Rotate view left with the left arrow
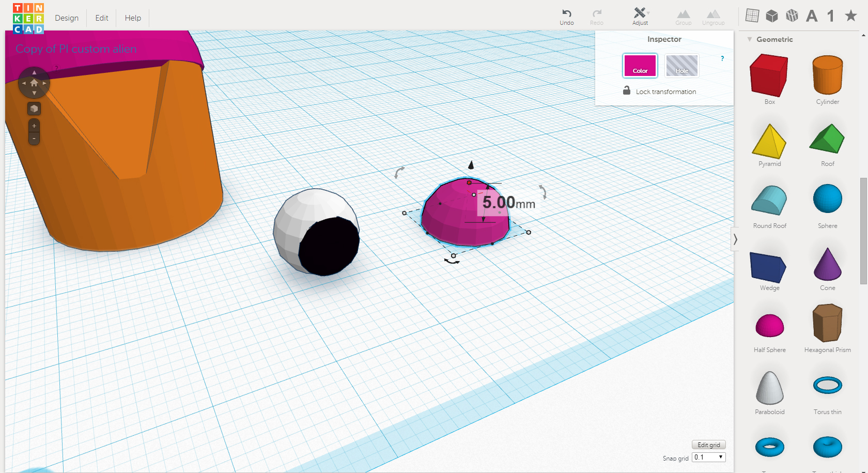This screenshot has height=473, width=868. coord(24,83)
